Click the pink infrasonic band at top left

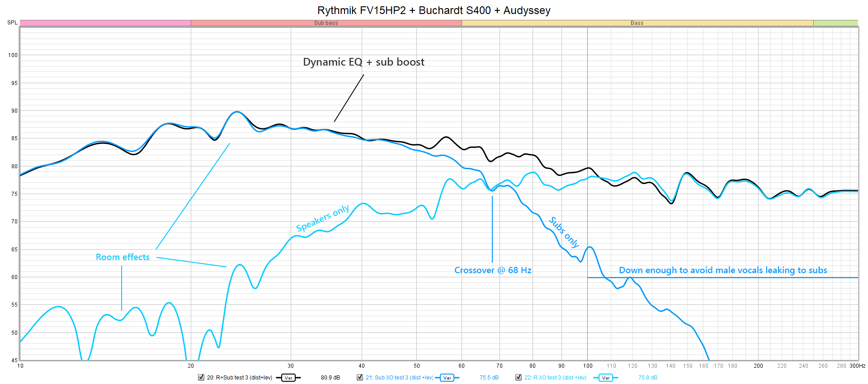pyautogui.click(x=105, y=23)
